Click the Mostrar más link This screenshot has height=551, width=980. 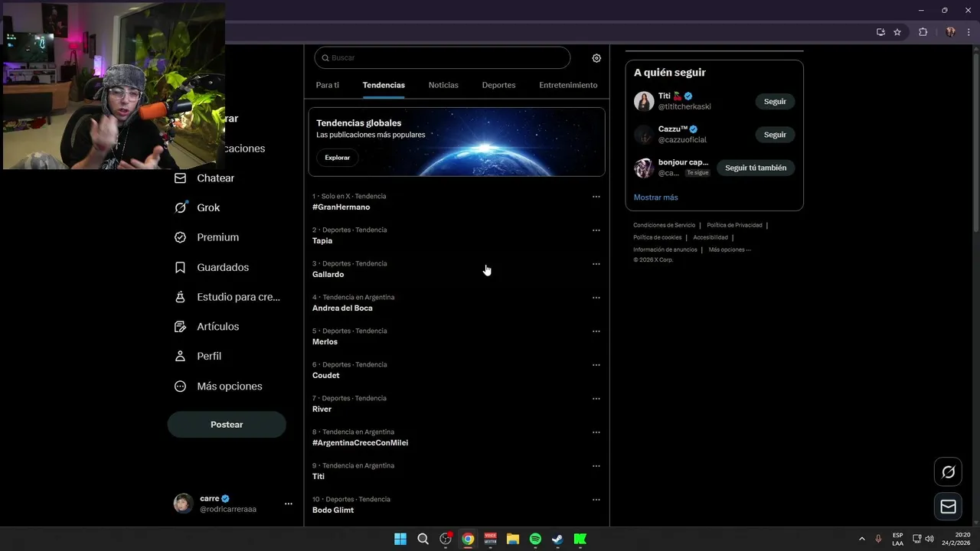(x=655, y=197)
